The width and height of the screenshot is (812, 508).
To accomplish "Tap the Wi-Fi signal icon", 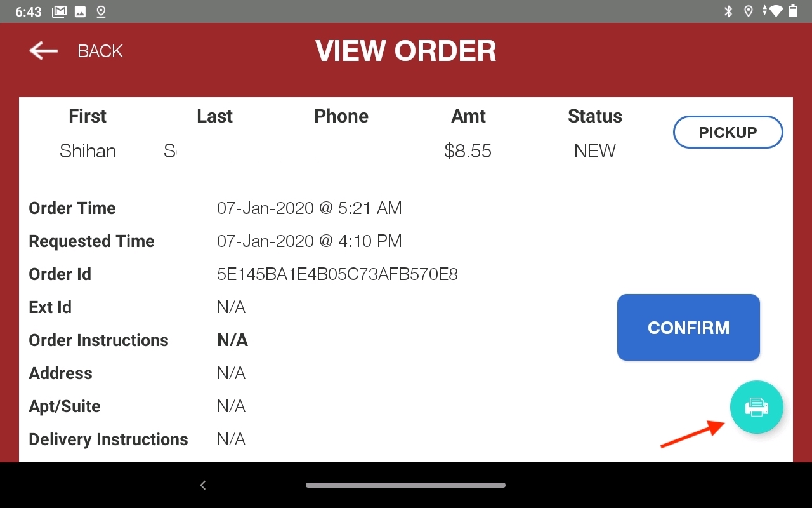I will pos(775,11).
